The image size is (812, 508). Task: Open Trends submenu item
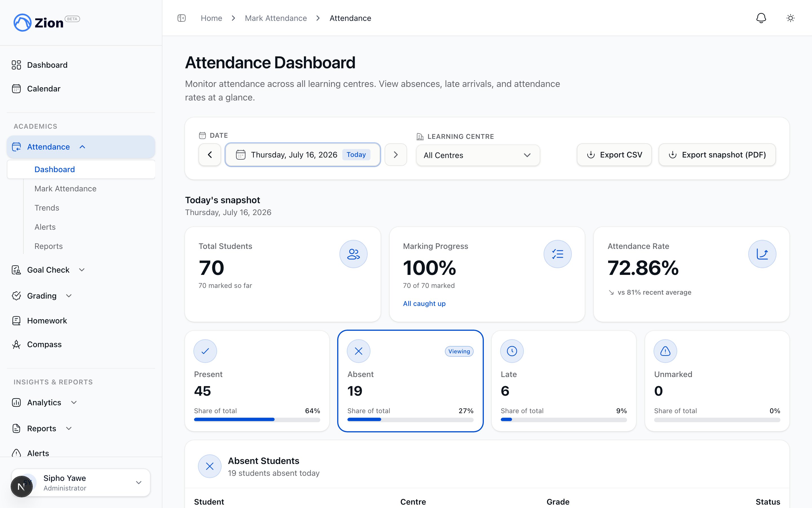coord(47,208)
